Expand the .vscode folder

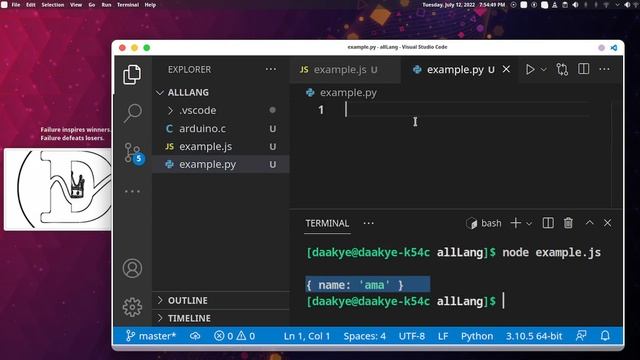coord(221,110)
